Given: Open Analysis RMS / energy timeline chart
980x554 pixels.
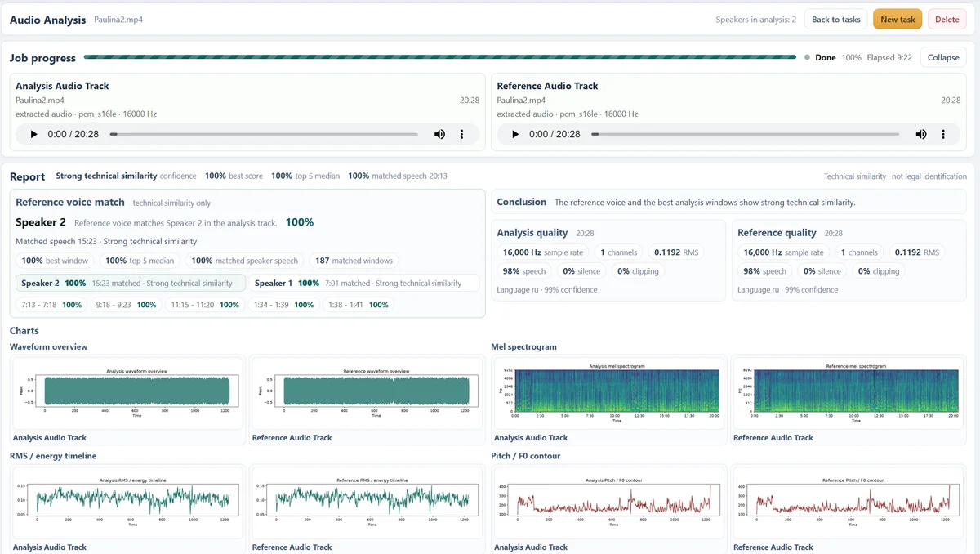Looking at the screenshot, I should 127,503.
